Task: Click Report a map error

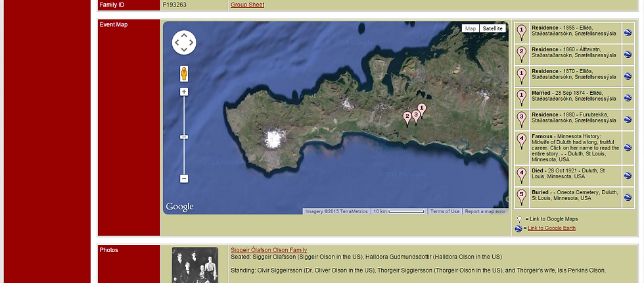Action: click(485, 211)
